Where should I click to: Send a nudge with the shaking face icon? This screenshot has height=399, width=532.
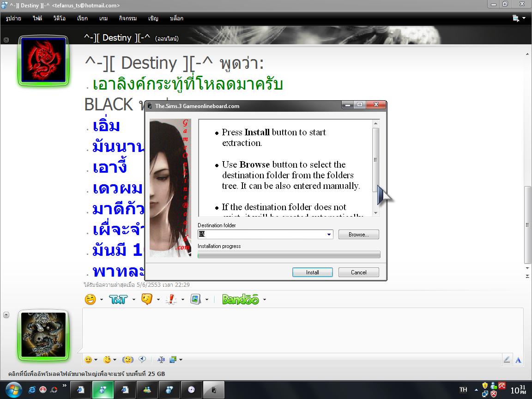pyautogui.click(x=127, y=360)
